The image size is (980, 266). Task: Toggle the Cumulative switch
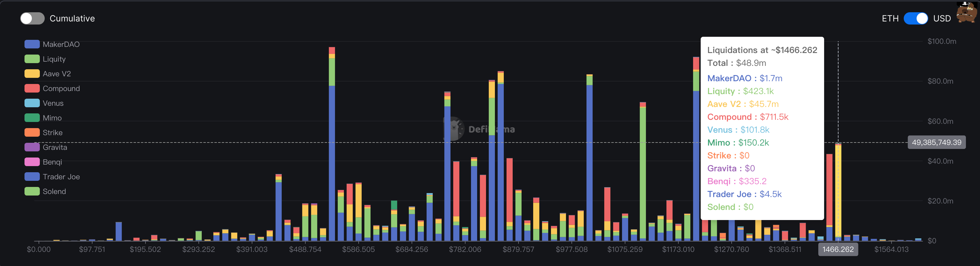(x=32, y=18)
